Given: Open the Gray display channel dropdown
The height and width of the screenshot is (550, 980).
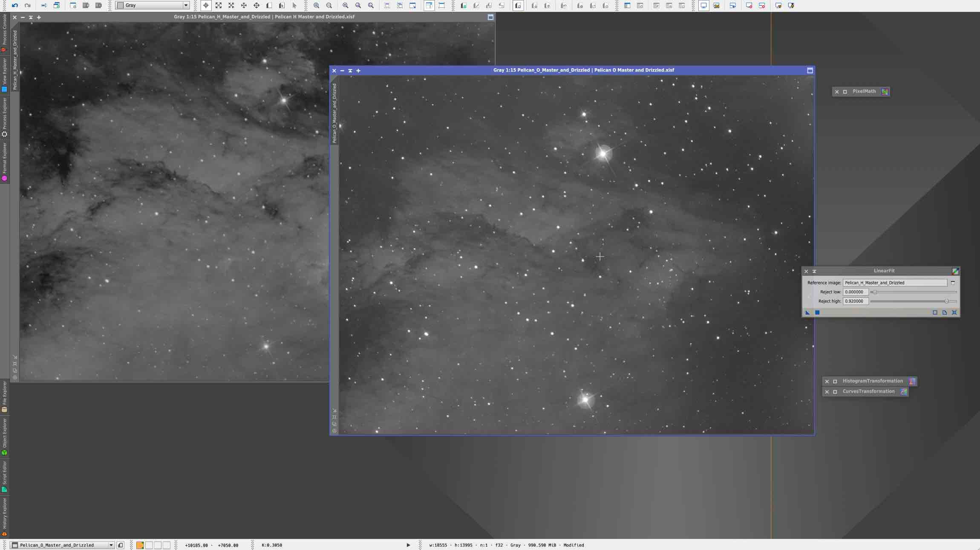Looking at the screenshot, I should pos(186,5).
